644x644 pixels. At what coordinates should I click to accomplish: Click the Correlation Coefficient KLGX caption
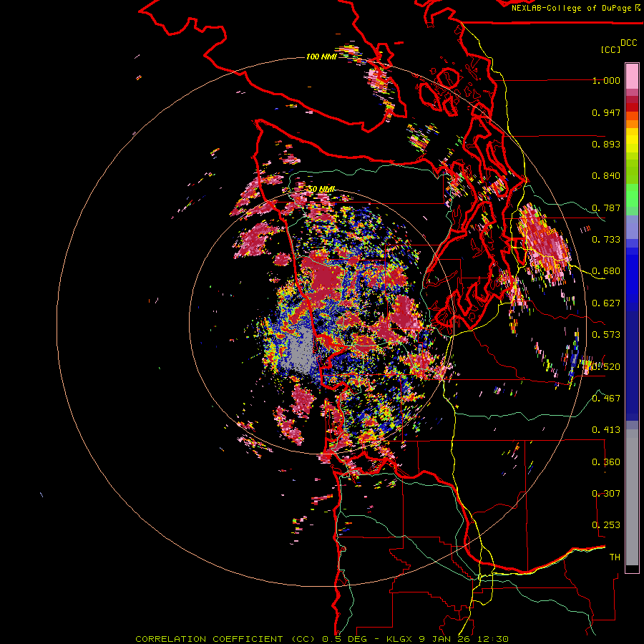click(322, 639)
